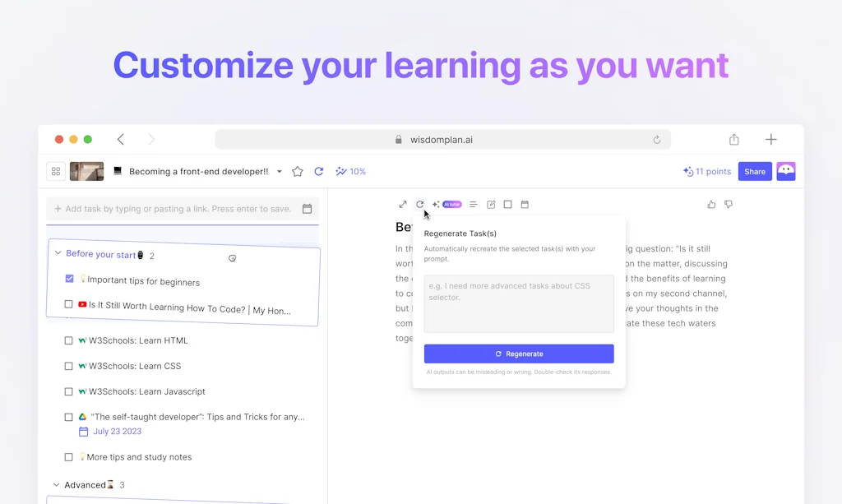
Task: Open the summary lines icon next to AI tutor
Action: 474,204
